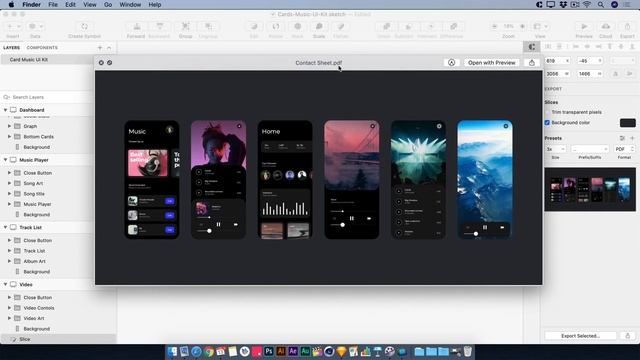Select the Card Music UI Kit page
This screenshot has height=360, width=640.
click(47, 60)
